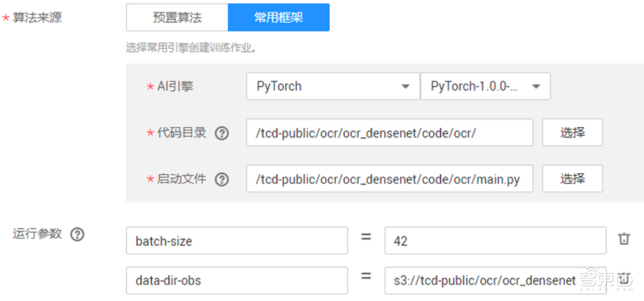
Task: Select the 常用框架 tab
Action: 279,18
